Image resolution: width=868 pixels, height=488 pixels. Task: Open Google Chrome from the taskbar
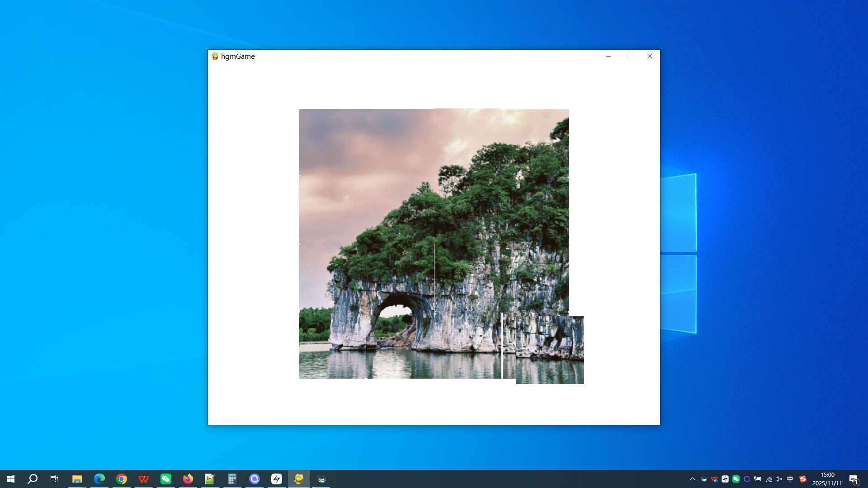pos(122,479)
